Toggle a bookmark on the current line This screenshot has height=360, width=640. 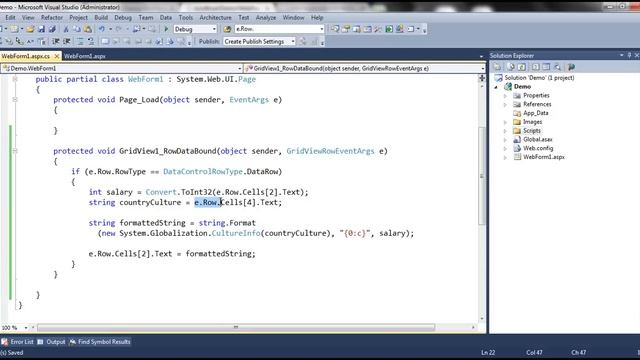tap(105, 41)
